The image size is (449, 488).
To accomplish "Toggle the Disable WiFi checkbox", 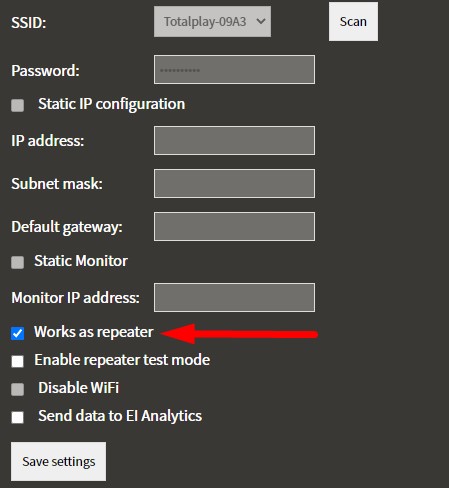I will tap(17, 389).
